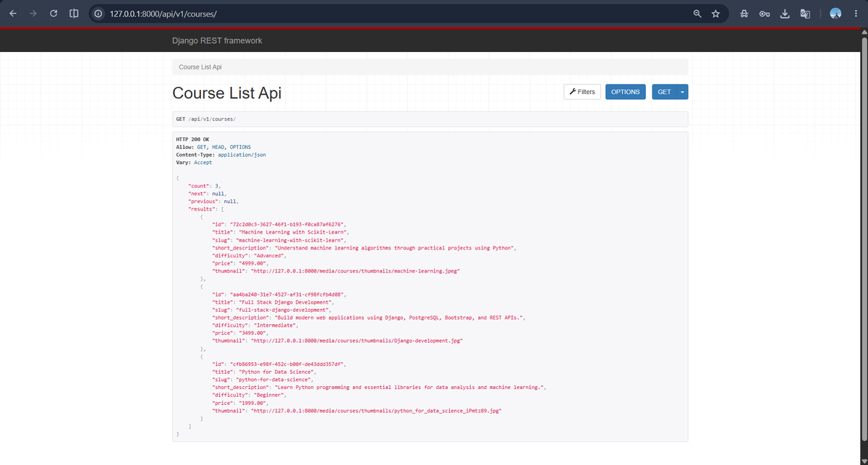Click the "next": null line
Image resolution: width=868 pixels, height=465 pixels.
(x=208, y=194)
